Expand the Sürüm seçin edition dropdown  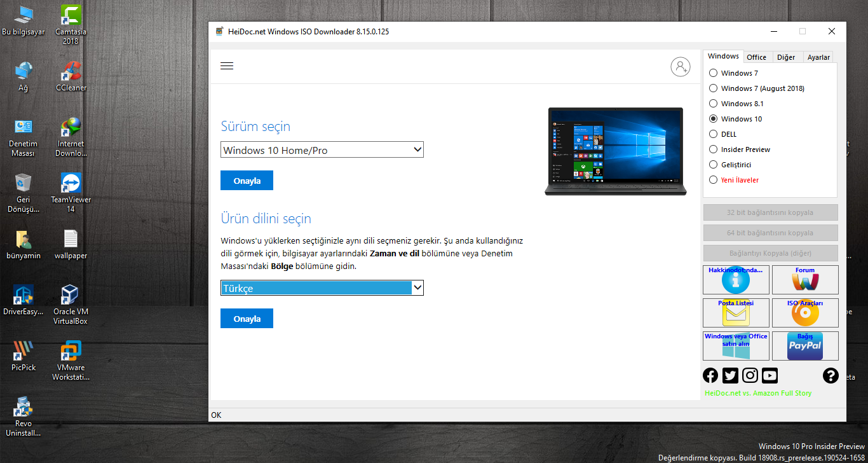(x=322, y=150)
